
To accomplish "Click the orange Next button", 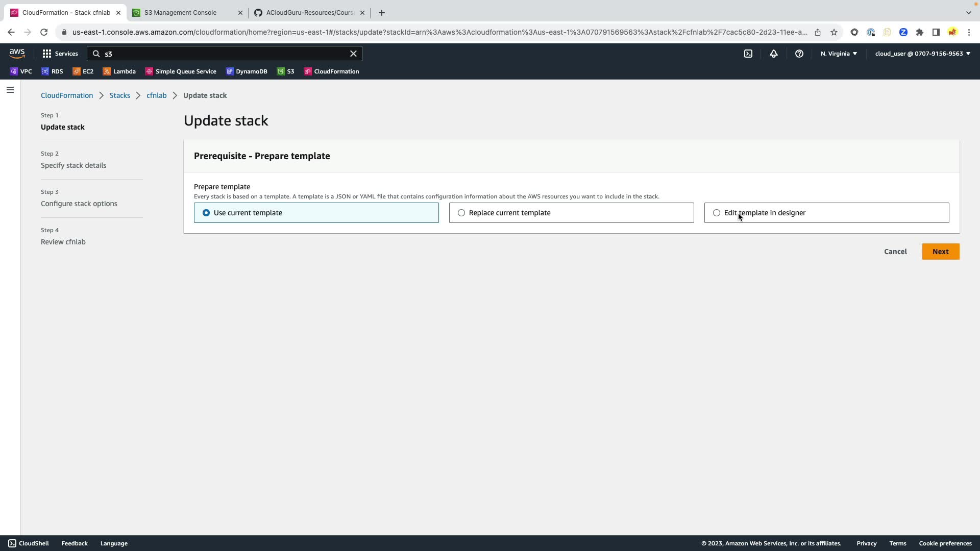I will (x=940, y=252).
